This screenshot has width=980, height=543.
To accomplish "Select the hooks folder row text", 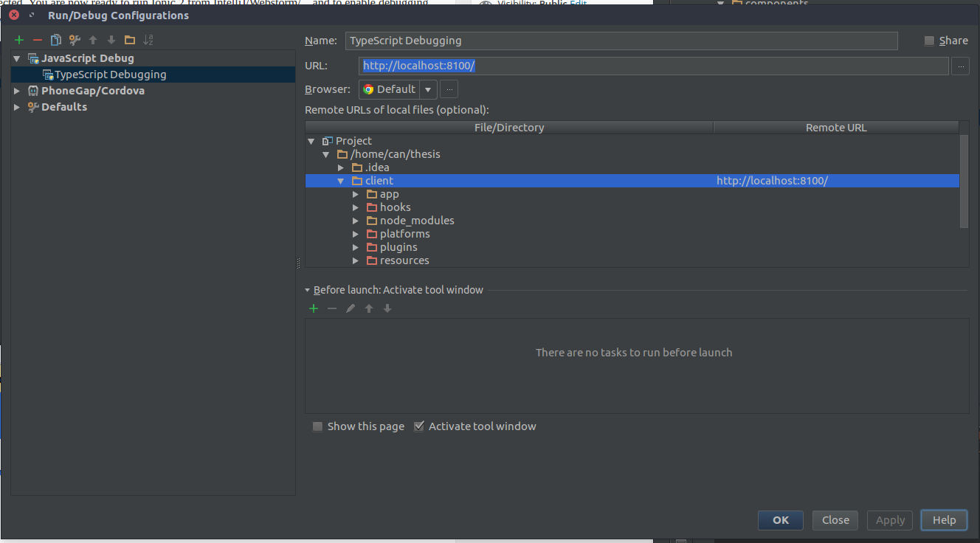I will (396, 207).
